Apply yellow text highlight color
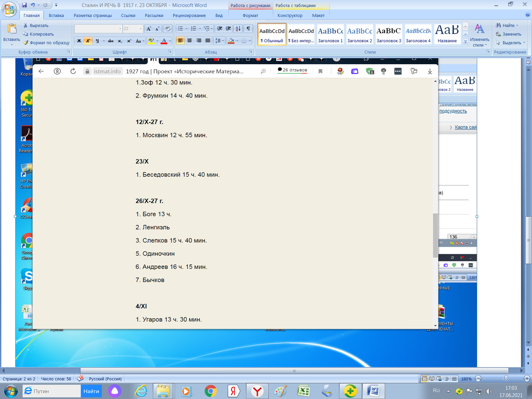The width and height of the screenshot is (532, 399). pos(151,41)
